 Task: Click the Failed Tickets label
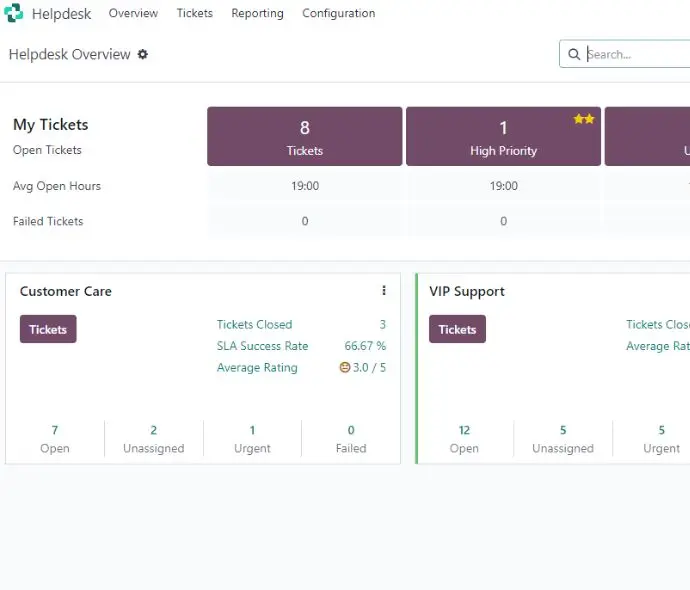[x=48, y=221]
